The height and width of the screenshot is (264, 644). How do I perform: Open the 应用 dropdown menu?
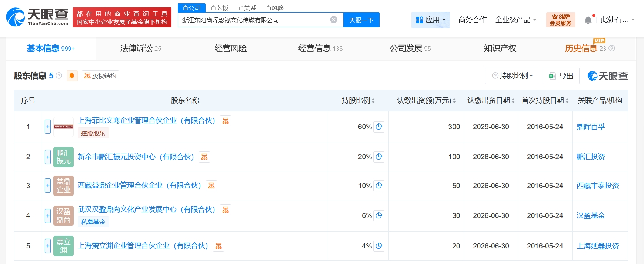(x=431, y=20)
